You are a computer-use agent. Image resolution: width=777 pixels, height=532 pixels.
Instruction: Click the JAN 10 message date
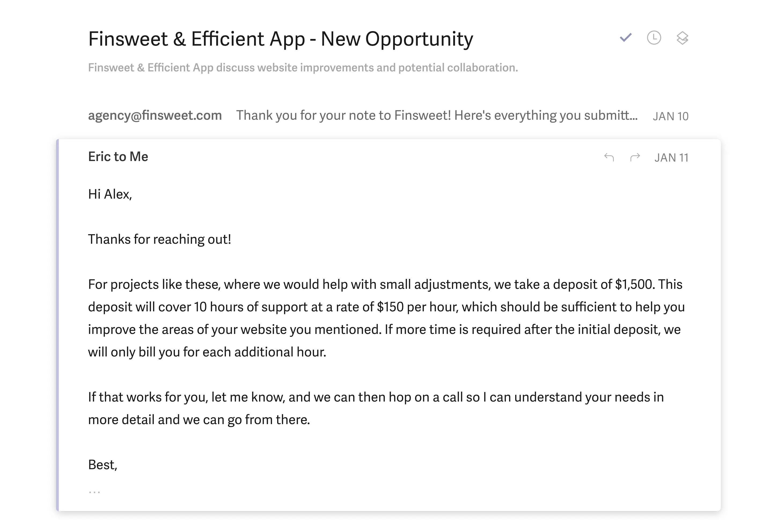670,116
